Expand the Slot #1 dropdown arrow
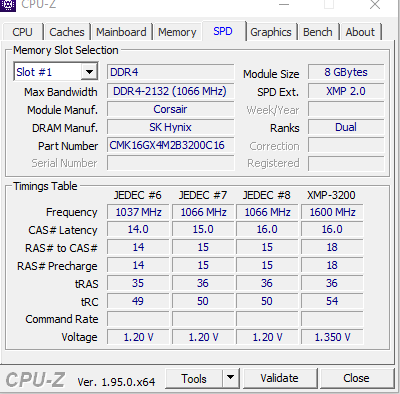400x394 pixels. 89,72
